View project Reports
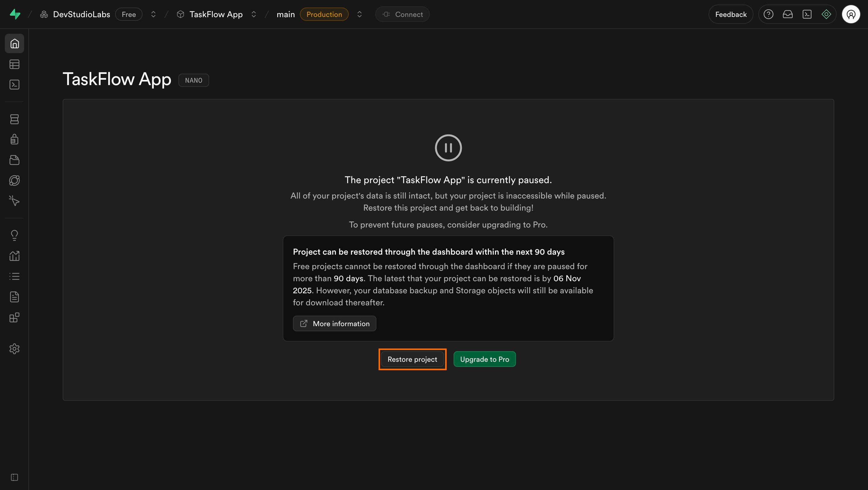This screenshot has width=868, height=490. click(x=14, y=255)
